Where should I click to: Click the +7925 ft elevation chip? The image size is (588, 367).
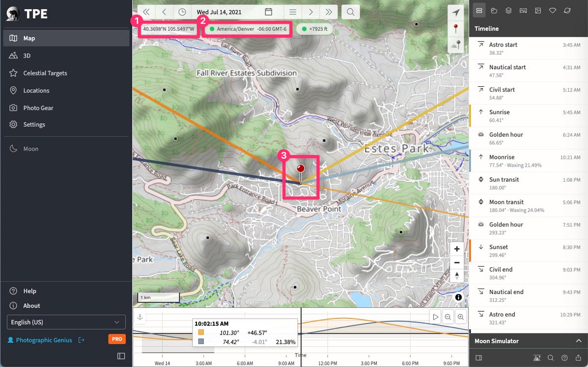(315, 29)
